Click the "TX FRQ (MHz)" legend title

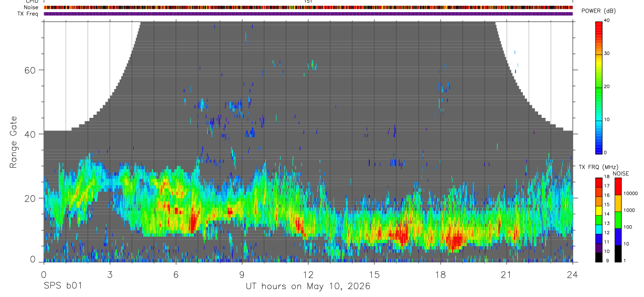click(599, 167)
